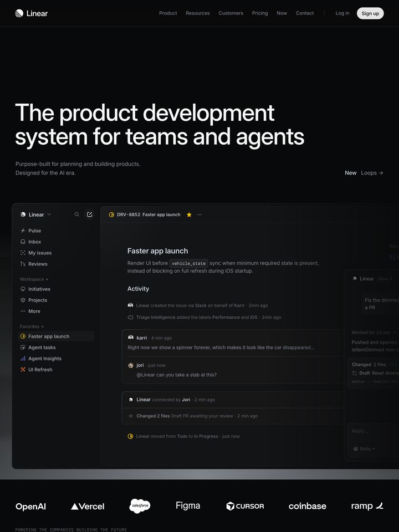This screenshot has width=399, height=532.
Task: Go to Pricing in the top navigation
Action: point(260,13)
